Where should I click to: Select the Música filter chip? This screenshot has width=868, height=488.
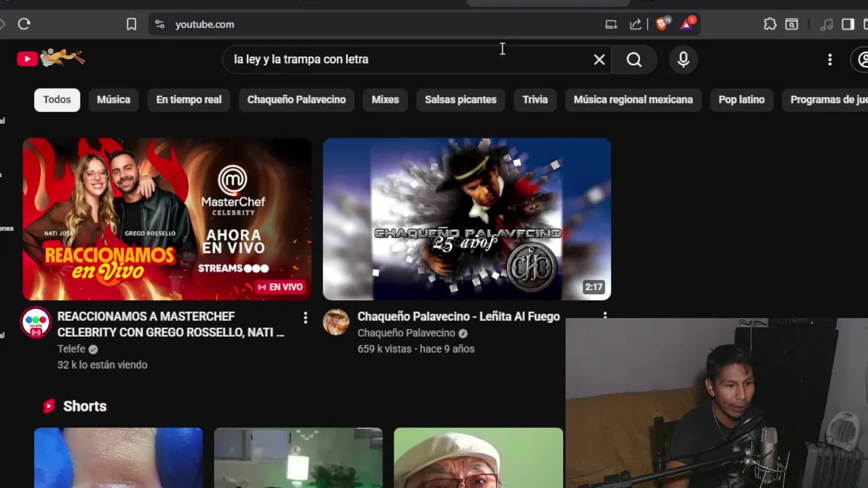click(113, 100)
